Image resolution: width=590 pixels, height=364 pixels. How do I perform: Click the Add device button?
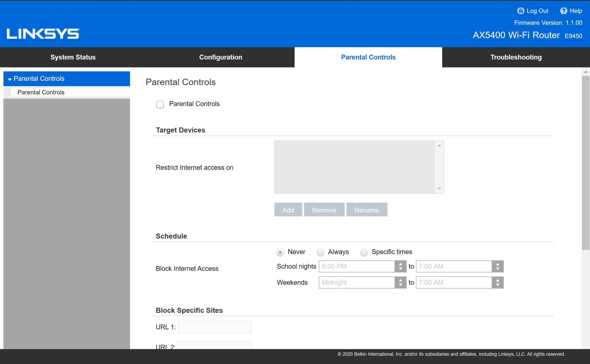(288, 210)
